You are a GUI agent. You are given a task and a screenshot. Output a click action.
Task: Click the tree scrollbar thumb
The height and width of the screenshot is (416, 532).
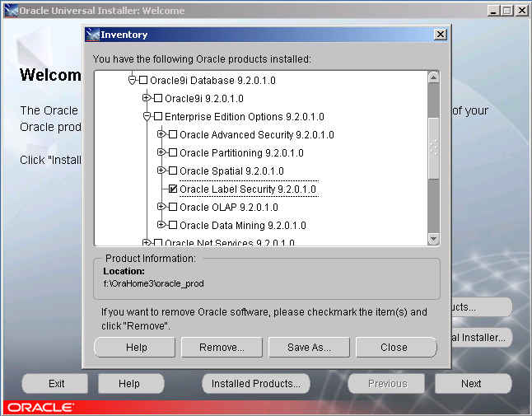coord(434,148)
